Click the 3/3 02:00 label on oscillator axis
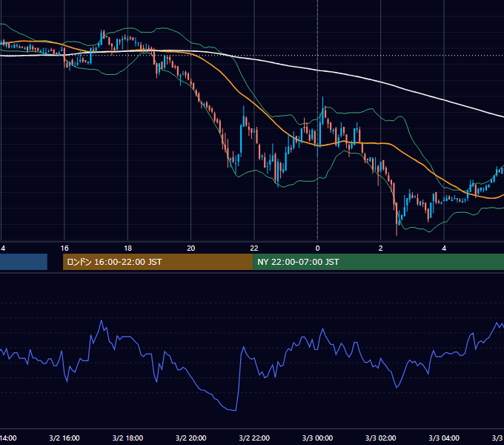Screen dimensions: 504x445 (380, 438)
